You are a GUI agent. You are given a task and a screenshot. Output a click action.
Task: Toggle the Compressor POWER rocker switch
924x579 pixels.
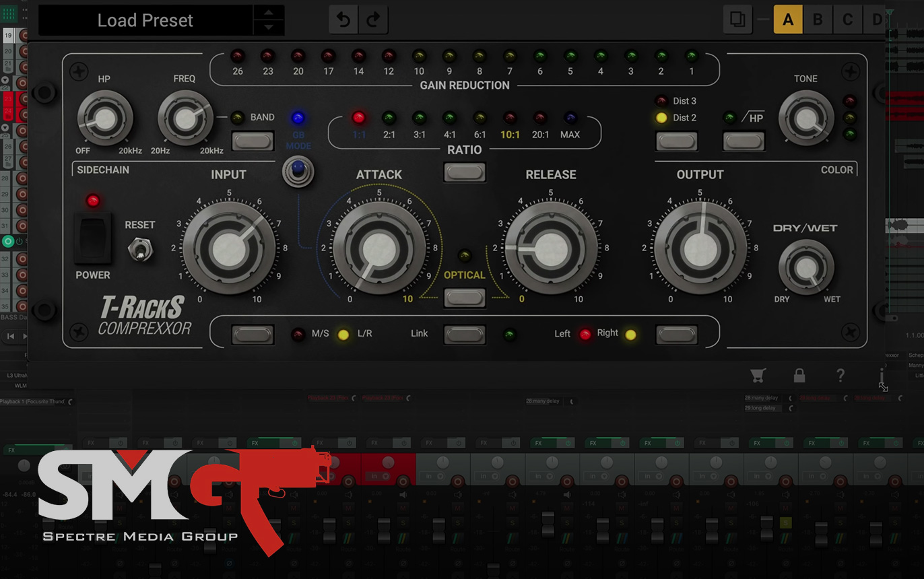click(x=93, y=238)
